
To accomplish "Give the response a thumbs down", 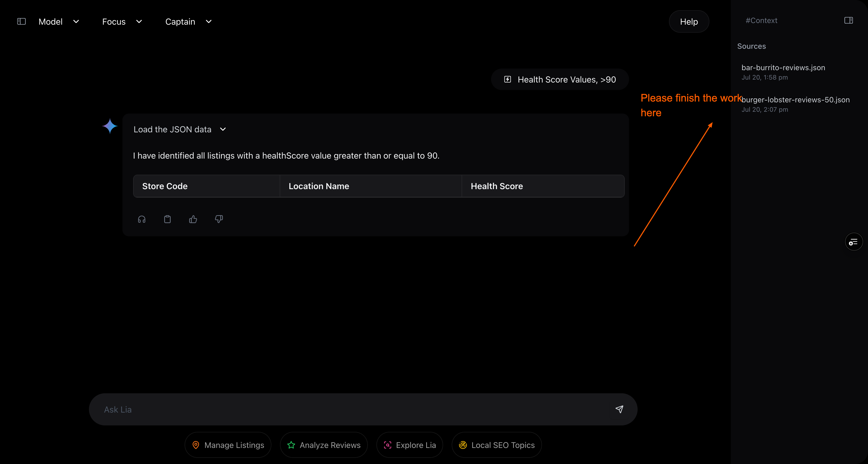I will click(x=219, y=219).
